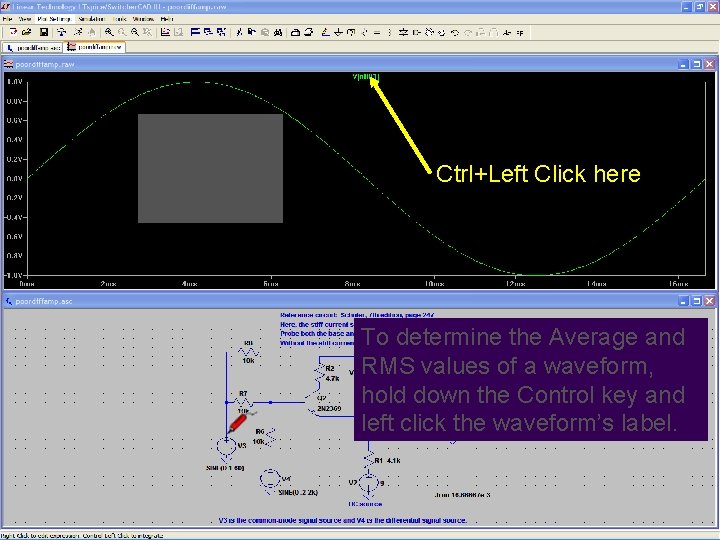Viewport: 720px width, 540px height.
Task: Click resistor R6 10k in the schematic
Action: (x=270, y=437)
